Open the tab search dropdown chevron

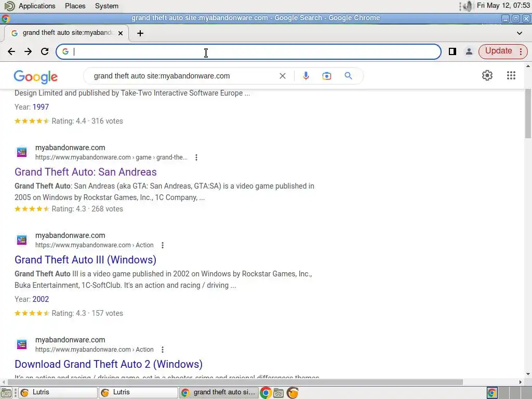[x=520, y=33]
